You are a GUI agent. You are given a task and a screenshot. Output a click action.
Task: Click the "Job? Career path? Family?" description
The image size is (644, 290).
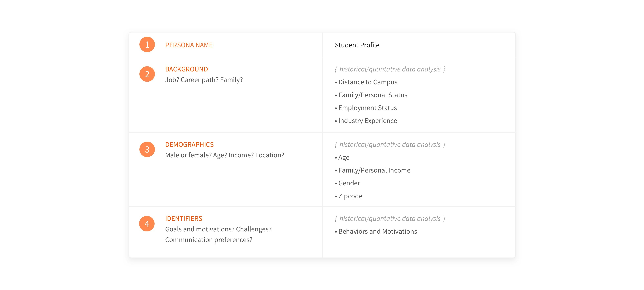[204, 80]
